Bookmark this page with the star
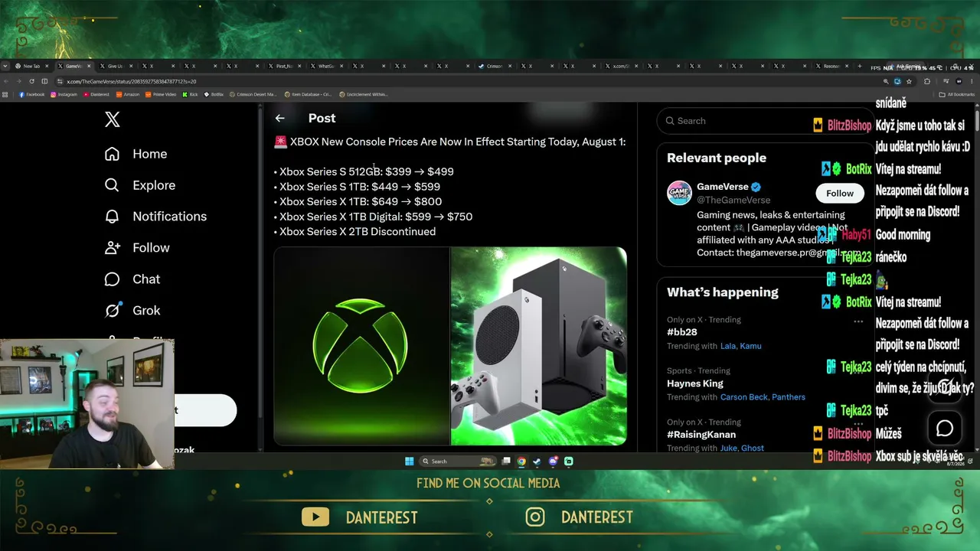The image size is (980, 551). point(909,81)
